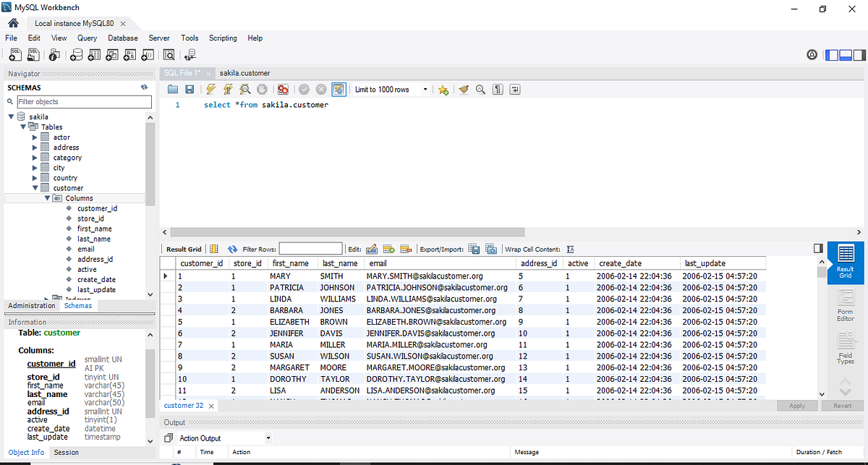Select the last_update column in Navigator tree
Image resolution: width=868 pixels, height=465 pixels.
(x=96, y=289)
